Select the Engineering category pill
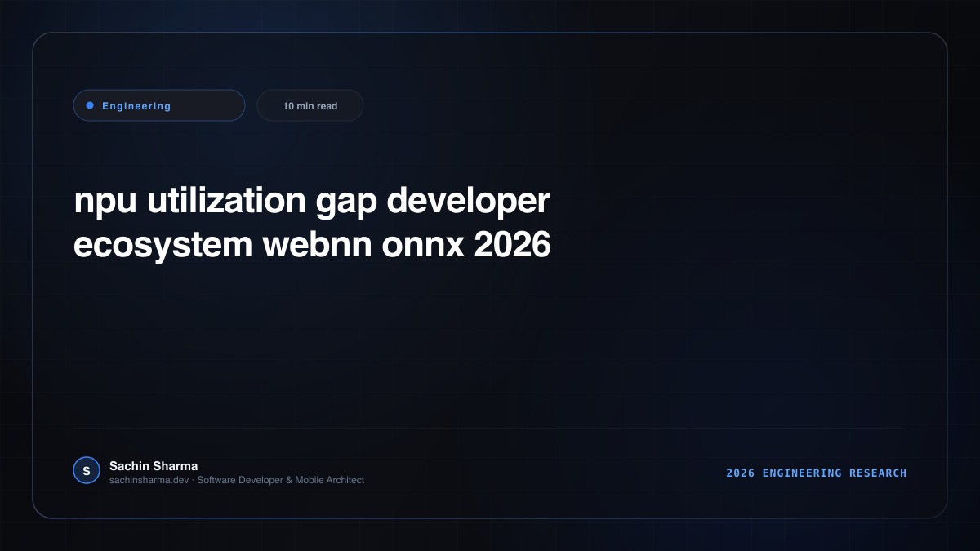 point(159,105)
